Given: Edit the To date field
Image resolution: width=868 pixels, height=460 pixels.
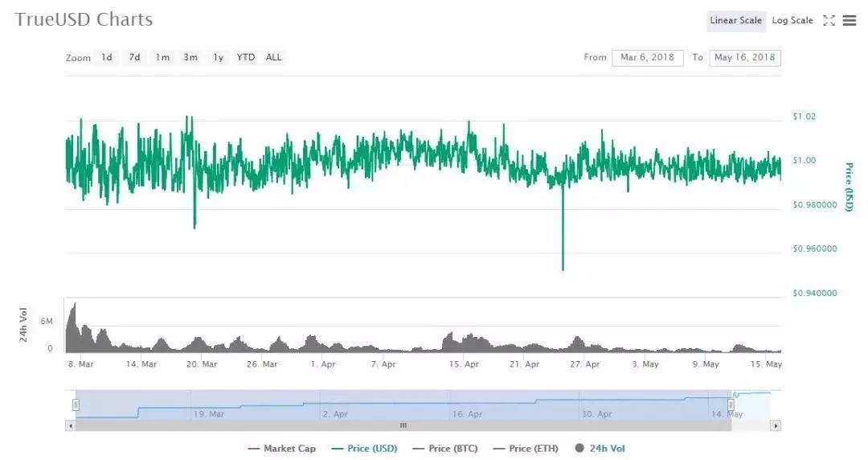Looking at the screenshot, I should 745,58.
